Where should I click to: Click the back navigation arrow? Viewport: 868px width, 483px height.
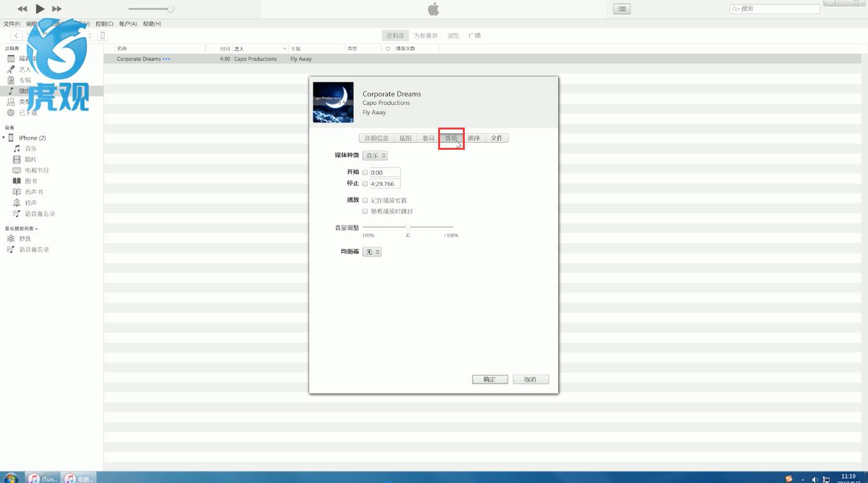coord(17,36)
